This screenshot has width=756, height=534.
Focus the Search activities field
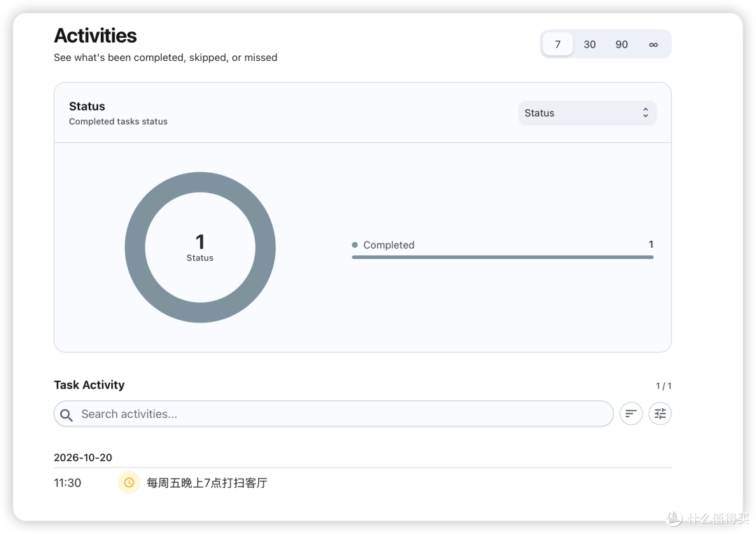(333, 414)
